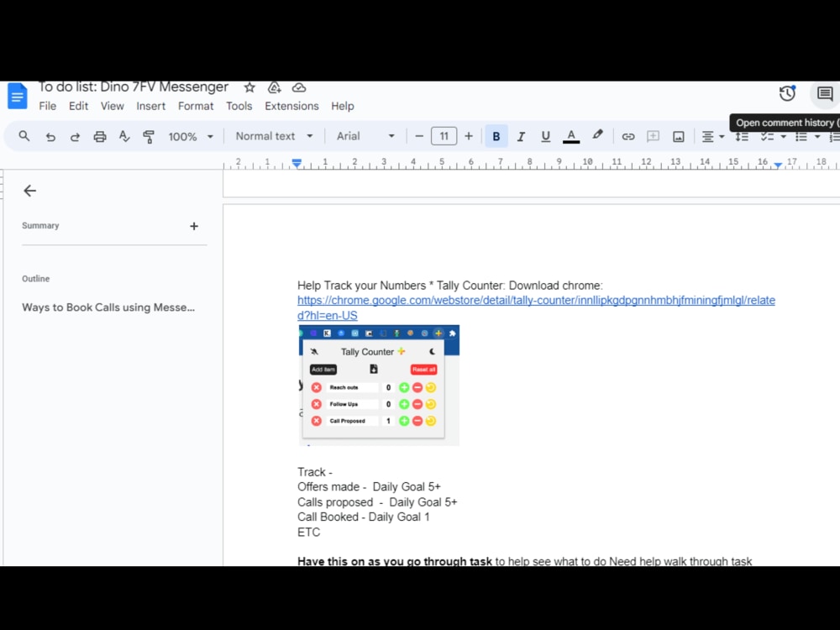Click the 'Calls proposed - Daily Goal 5+' line
The width and height of the screenshot is (840, 630).
377,502
